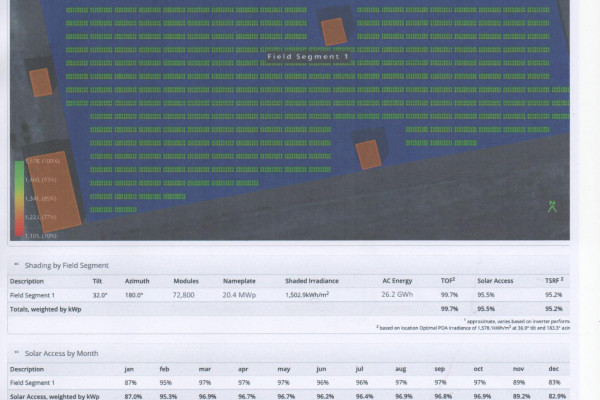Click the jan column header in monthly table

(129, 369)
